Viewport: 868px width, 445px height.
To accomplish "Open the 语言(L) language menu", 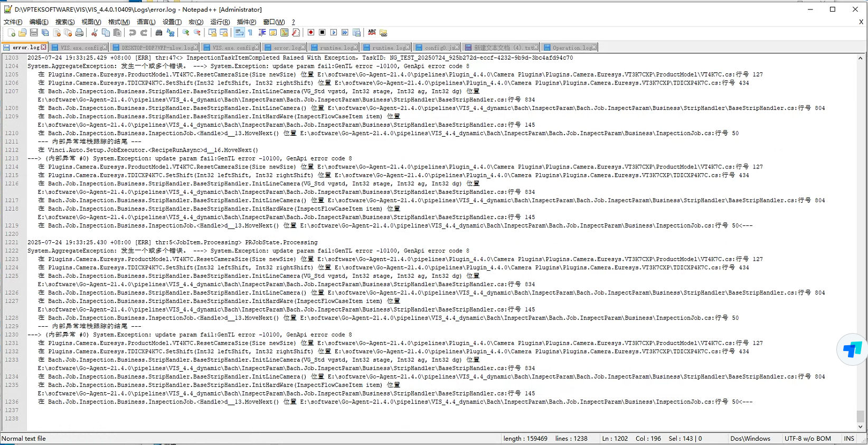I will coord(146,22).
